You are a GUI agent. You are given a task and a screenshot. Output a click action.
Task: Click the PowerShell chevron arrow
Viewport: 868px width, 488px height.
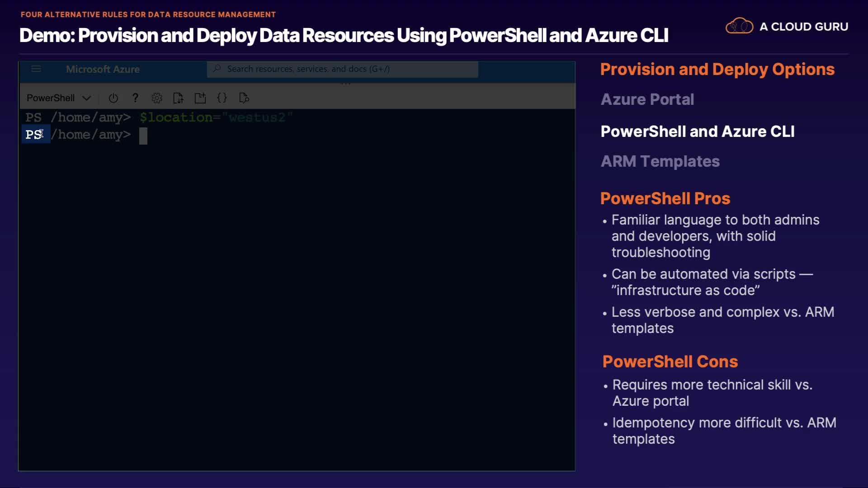tap(87, 98)
